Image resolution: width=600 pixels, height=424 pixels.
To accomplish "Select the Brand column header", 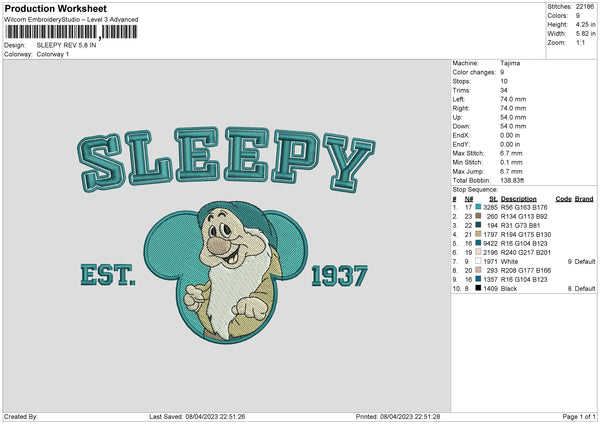I will (x=584, y=199).
